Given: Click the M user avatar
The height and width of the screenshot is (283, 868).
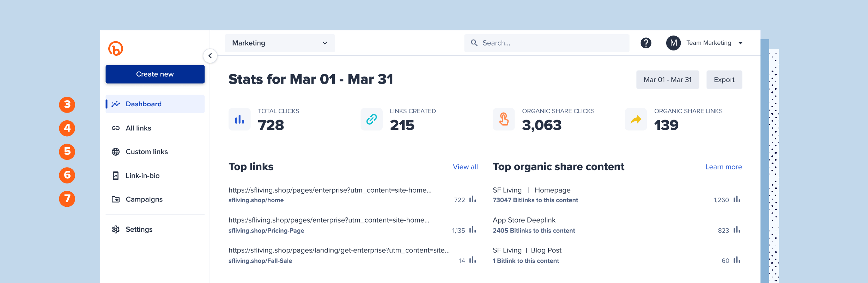Looking at the screenshot, I should tap(673, 43).
